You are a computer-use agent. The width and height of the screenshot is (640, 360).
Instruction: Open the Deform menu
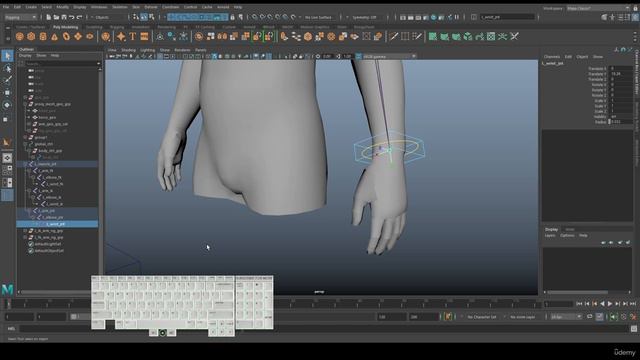pyautogui.click(x=151, y=7)
